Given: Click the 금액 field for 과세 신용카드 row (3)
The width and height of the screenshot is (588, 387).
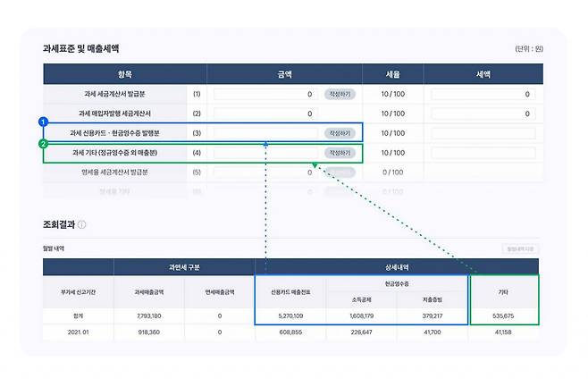Looking at the screenshot, I should (x=265, y=133).
